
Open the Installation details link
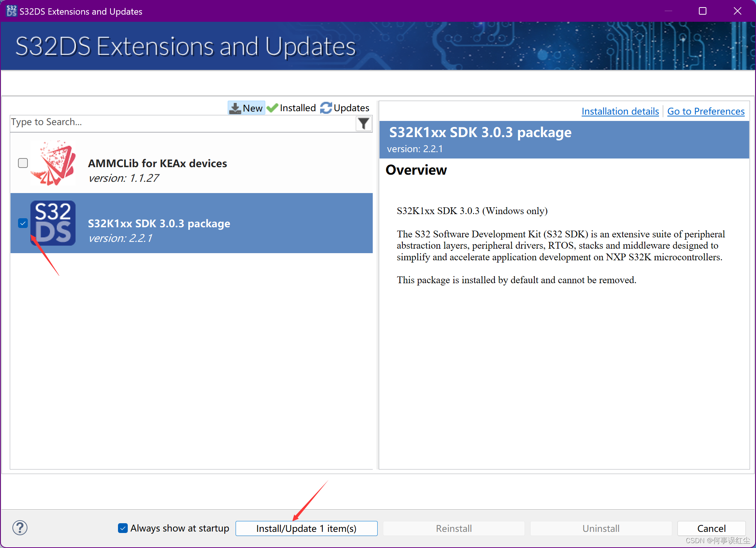tap(620, 111)
